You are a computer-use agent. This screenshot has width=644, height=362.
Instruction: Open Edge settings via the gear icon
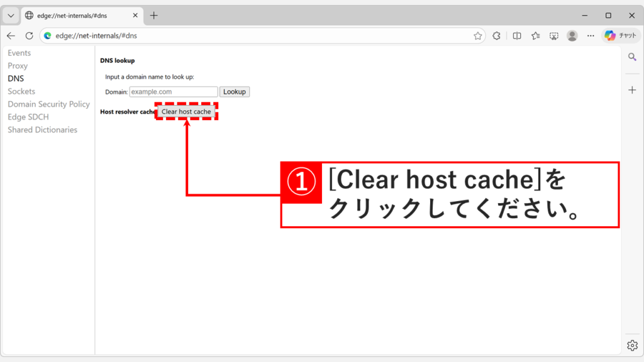[632, 345]
